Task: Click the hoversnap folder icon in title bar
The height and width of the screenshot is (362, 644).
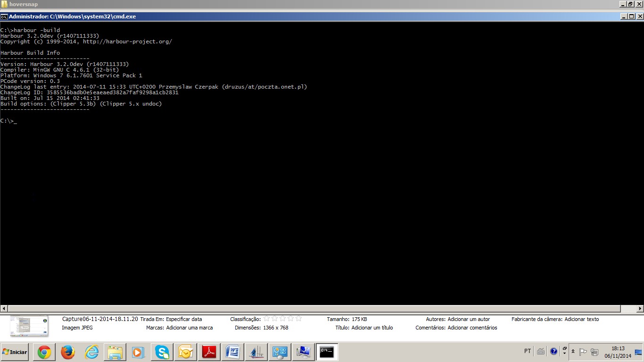Action: click(x=4, y=4)
